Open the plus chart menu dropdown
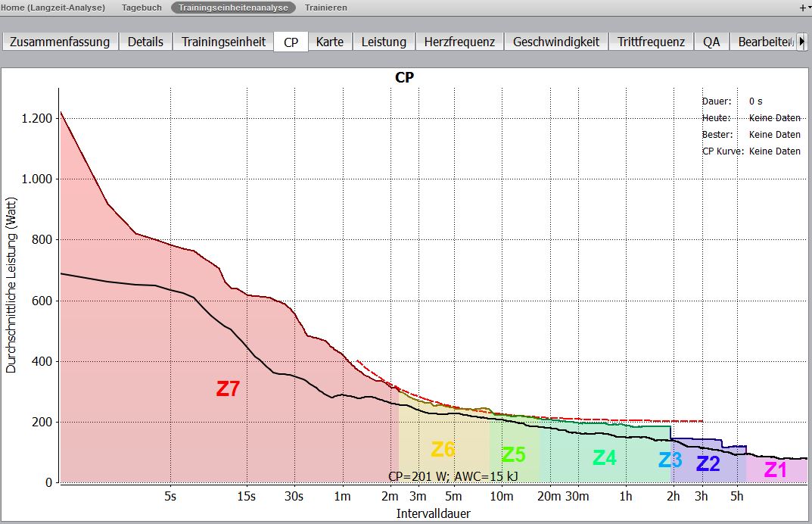812x524 pixels. [x=804, y=8]
